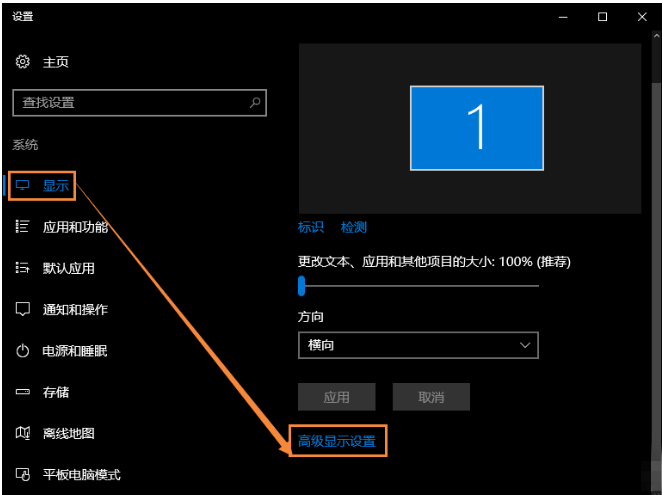Click the monitor icon beside 显示
Viewport: 662px width, 495px height.
pos(23,185)
